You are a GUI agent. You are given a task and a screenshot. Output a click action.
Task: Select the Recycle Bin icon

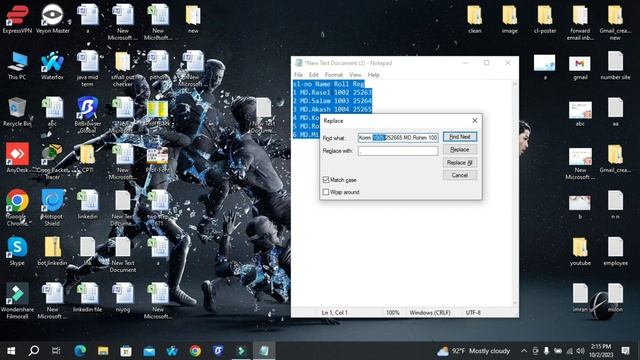pyautogui.click(x=17, y=112)
